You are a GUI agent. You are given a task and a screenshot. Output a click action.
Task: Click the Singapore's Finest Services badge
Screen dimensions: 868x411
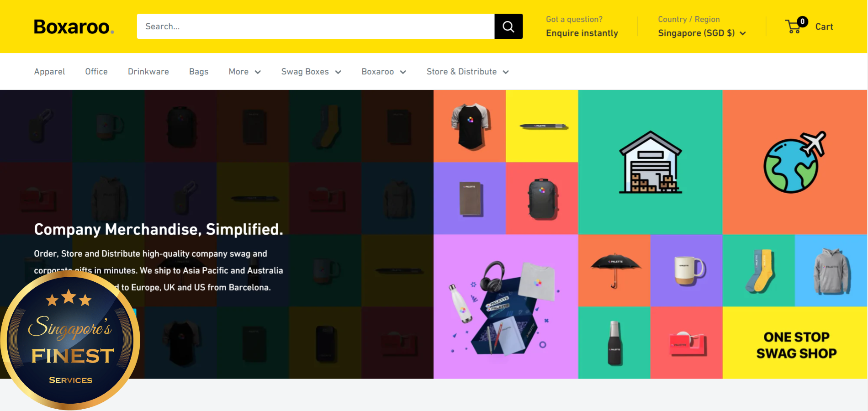pos(70,340)
